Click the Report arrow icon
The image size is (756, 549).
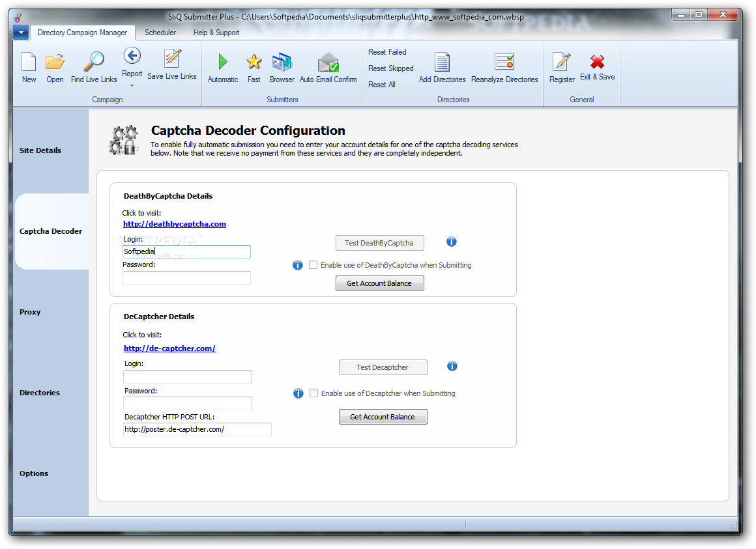[x=132, y=56]
